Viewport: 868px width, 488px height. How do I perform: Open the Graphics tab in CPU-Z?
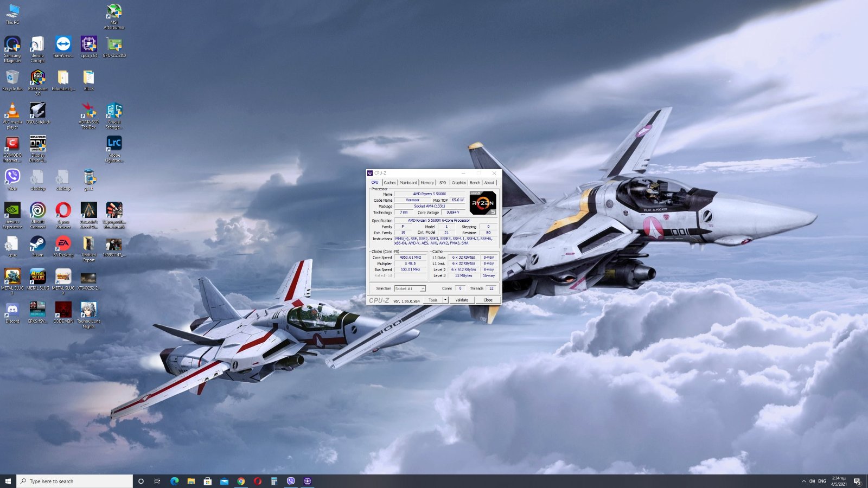click(459, 183)
